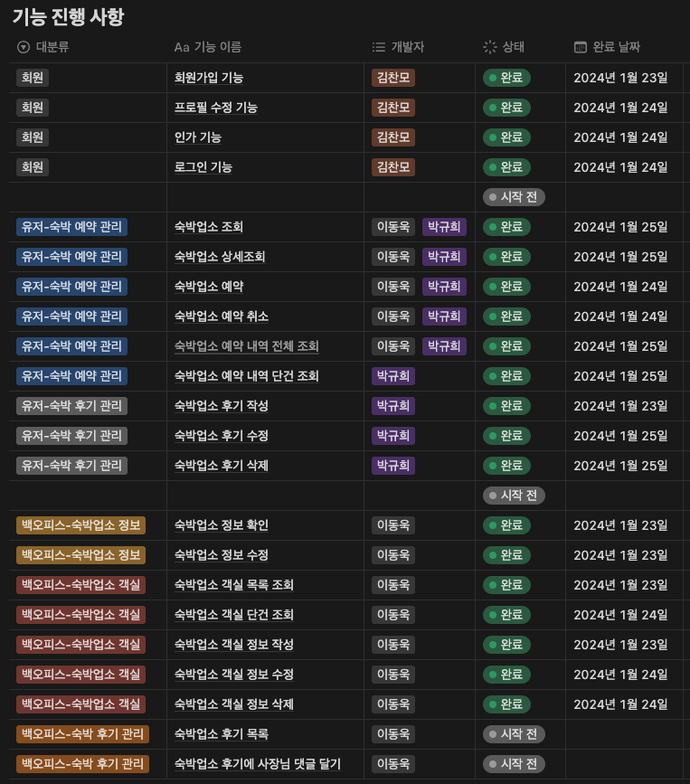Click the 숙박업소 객실 정보 삭제 title

tap(233, 704)
